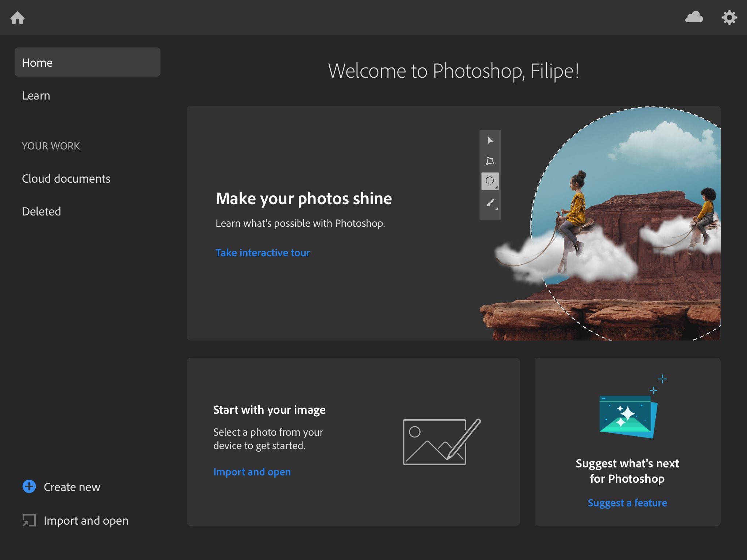Click the blue plus Create new icon
The image size is (747, 560).
(29, 486)
